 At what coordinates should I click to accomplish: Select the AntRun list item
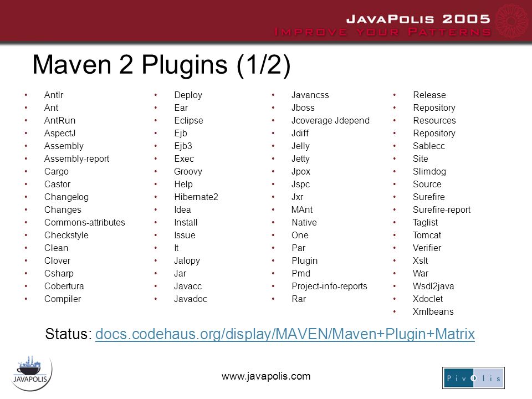point(60,120)
